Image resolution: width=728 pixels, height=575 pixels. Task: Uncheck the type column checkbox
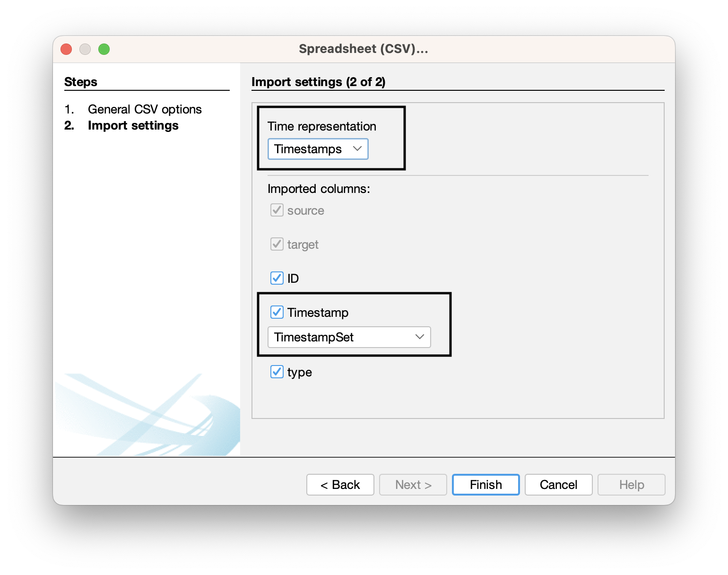tap(277, 372)
